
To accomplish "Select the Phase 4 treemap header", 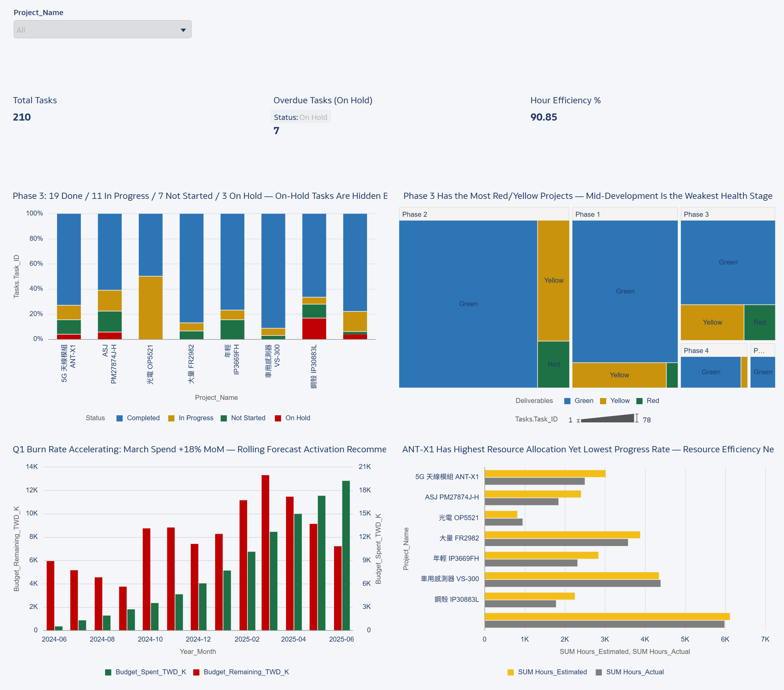I will click(713, 350).
